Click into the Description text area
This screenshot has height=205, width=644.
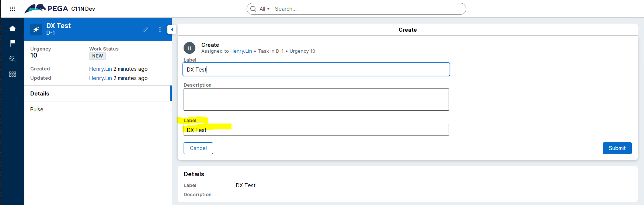316,100
